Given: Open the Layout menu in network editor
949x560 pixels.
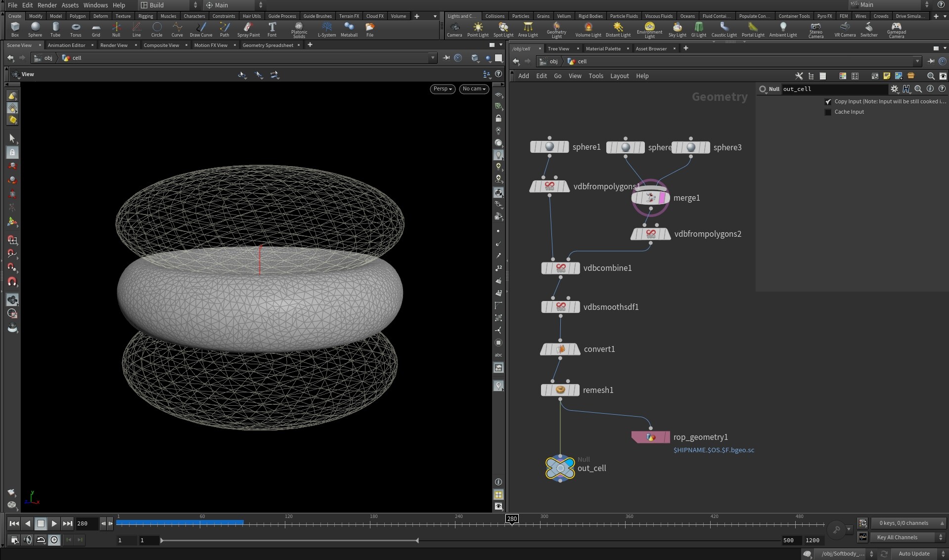Looking at the screenshot, I should [x=619, y=76].
